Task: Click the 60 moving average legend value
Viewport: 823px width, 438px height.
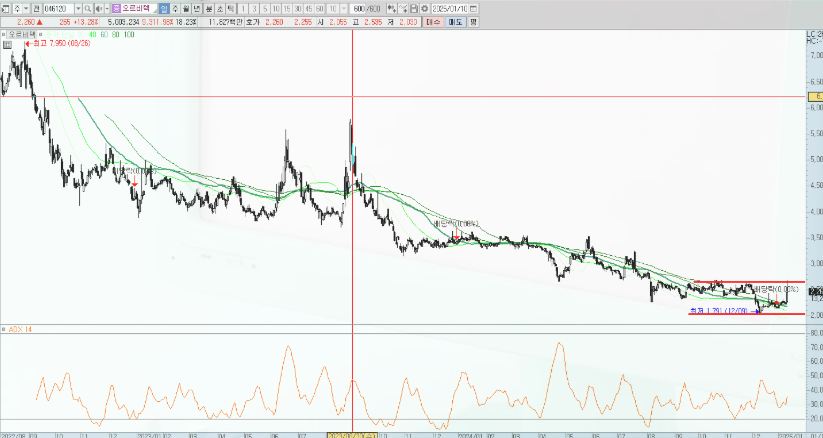Action: [x=104, y=35]
